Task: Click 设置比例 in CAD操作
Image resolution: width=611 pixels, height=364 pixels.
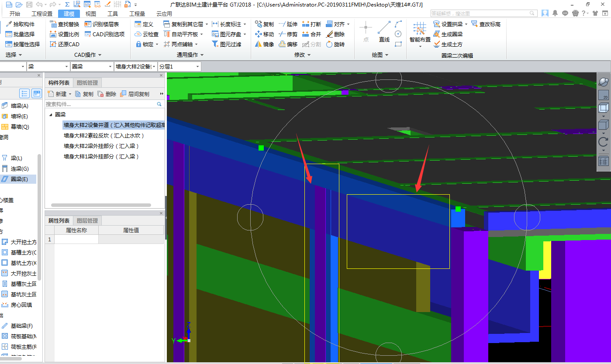Action: coord(65,34)
